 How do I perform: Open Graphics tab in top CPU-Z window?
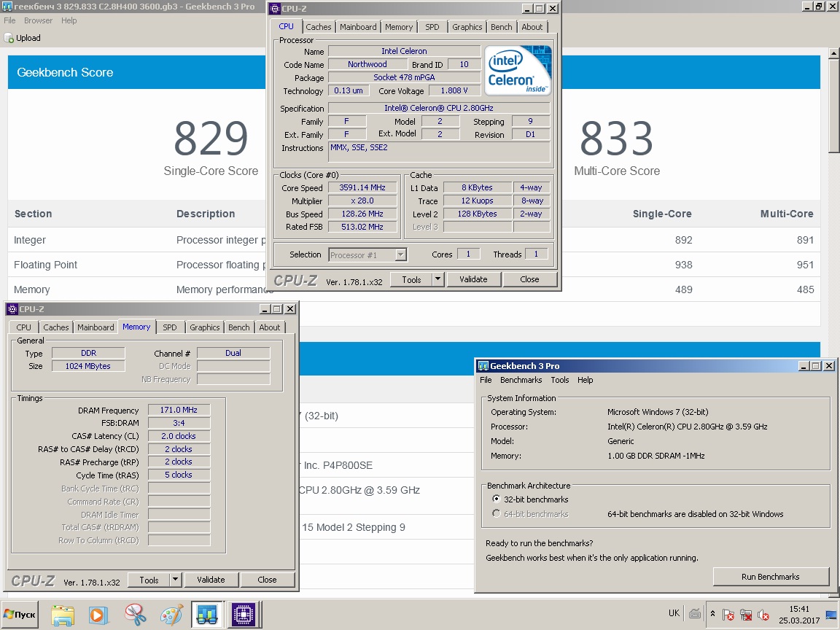tap(467, 27)
